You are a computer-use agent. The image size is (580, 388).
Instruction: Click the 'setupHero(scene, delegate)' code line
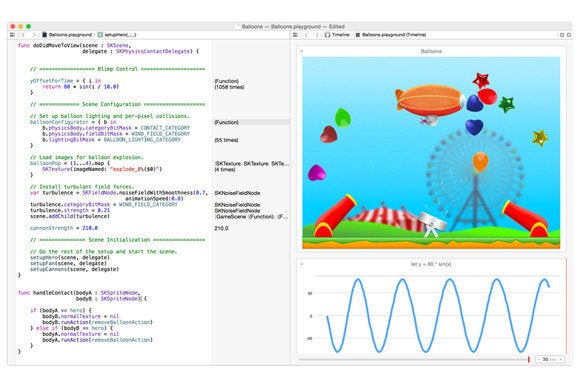(70, 257)
